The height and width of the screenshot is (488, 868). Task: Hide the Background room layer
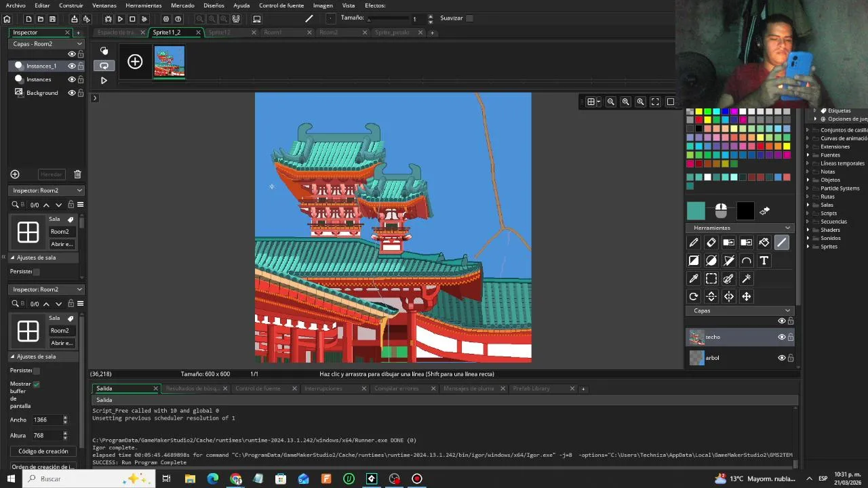pos(72,93)
